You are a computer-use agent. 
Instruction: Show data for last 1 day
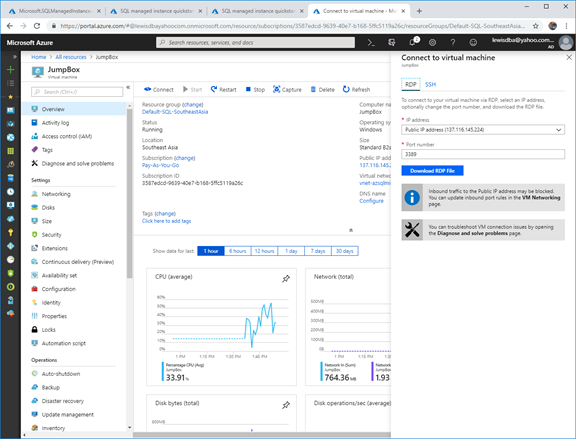[291, 251]
